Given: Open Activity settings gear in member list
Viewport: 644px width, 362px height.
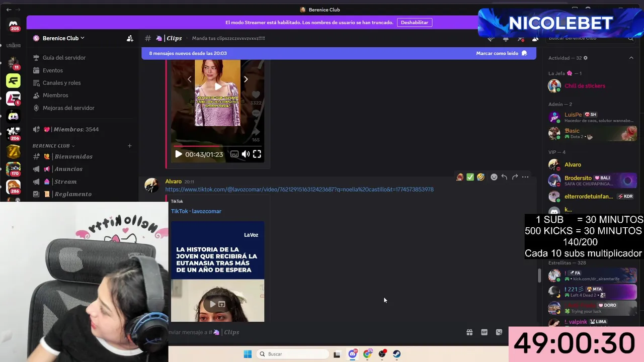Looking at the screenshot, I should tap(585, 58).
